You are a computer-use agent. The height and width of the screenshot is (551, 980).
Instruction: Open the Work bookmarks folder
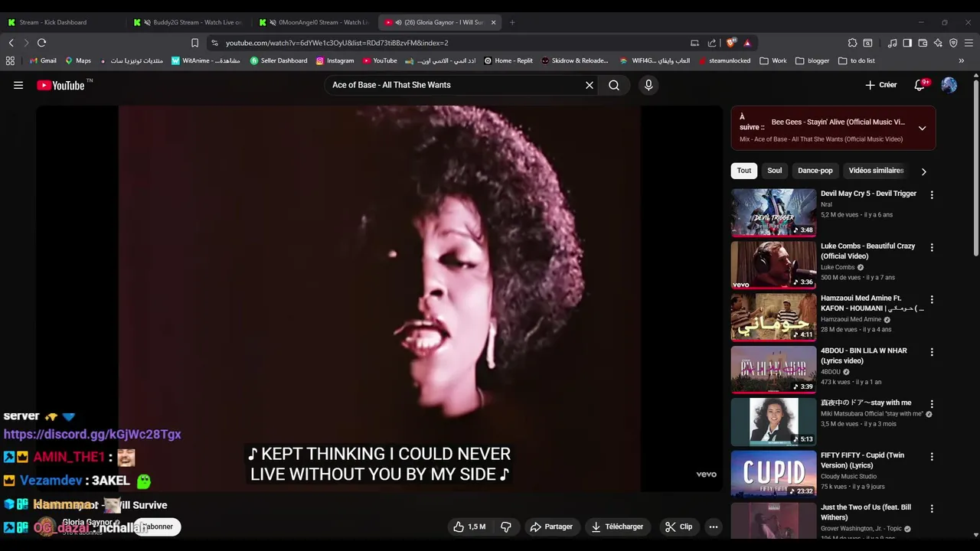[773, 60]
